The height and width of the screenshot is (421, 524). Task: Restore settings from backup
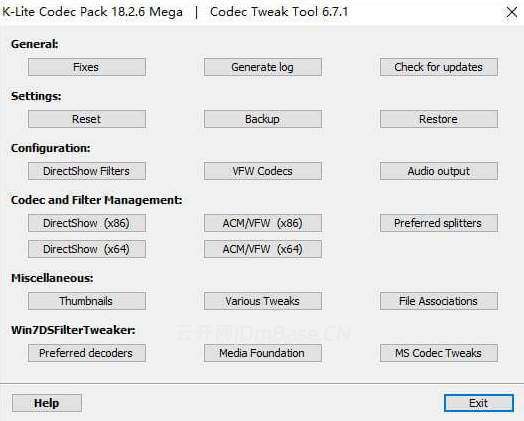point(439,119)
